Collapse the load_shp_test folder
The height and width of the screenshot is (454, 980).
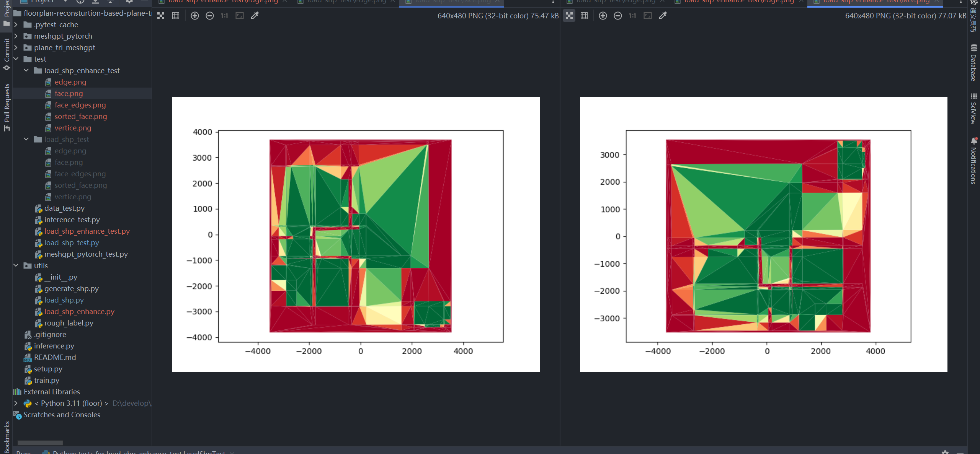coord(26,139)
